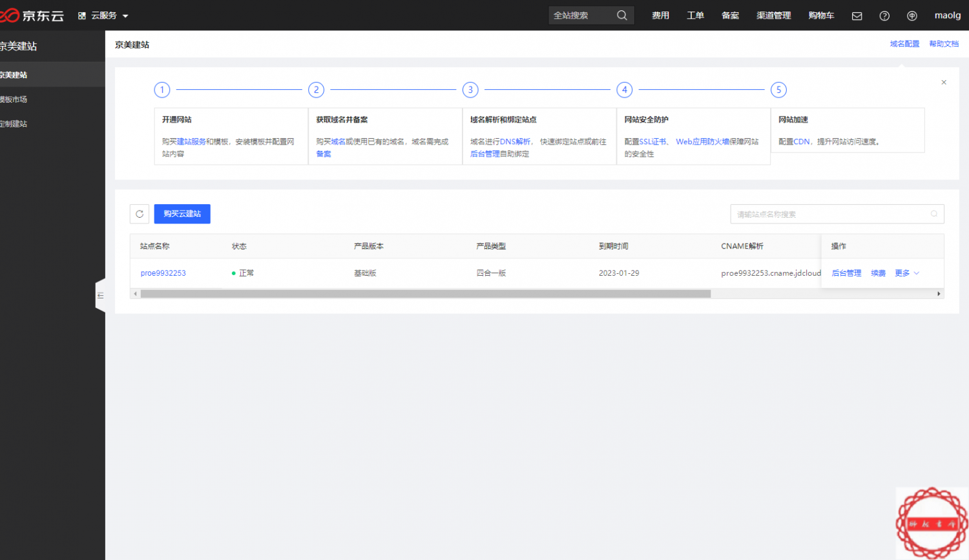Click the 正常 status cell
This screenshot has width=969, height=560.
click(x=243, y=273)
